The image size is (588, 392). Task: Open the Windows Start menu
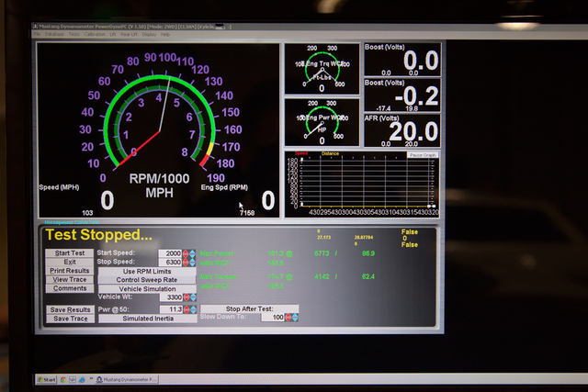(x=46, y=380)
